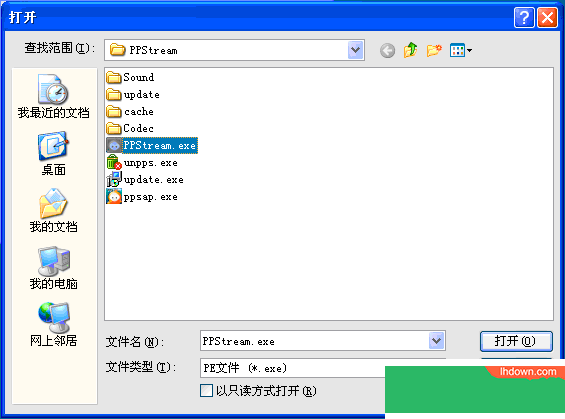Go to 桌面 in the sidebar
This screenshot has width=565, height=419.
click(53, 153)
